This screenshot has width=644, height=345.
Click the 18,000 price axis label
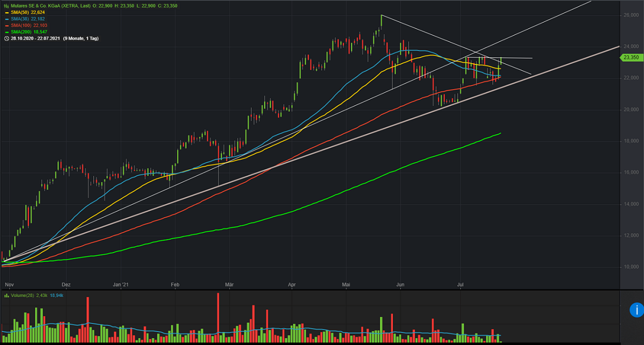[630, 141]
